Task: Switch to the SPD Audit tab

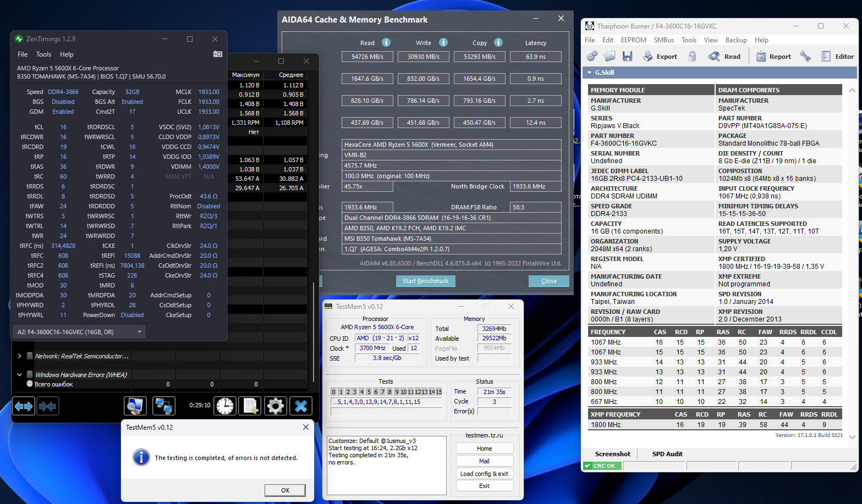Action: [667, 454]
